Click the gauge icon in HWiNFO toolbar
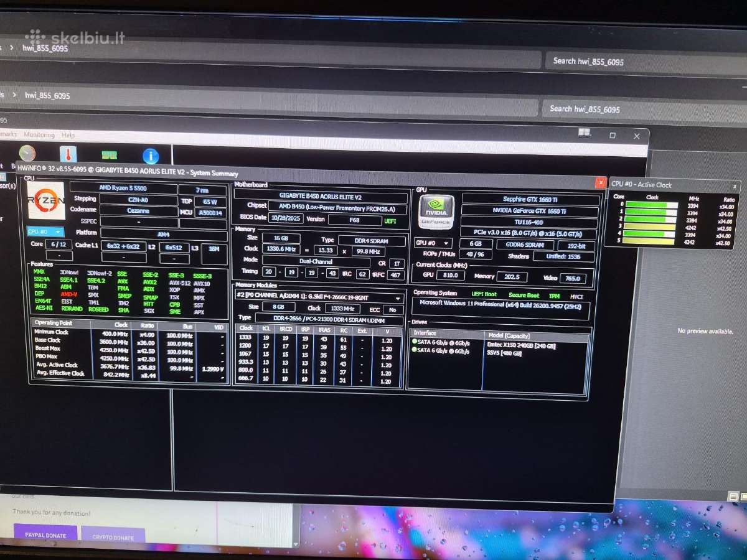 coord(27,153)
